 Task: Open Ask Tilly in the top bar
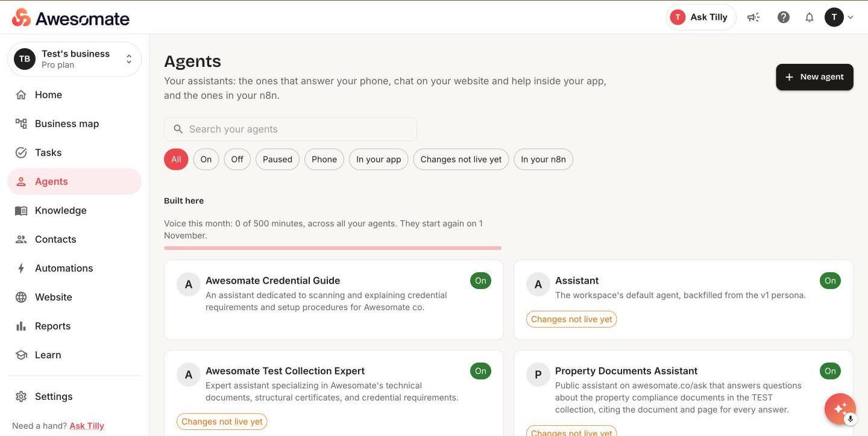[701, 17]
